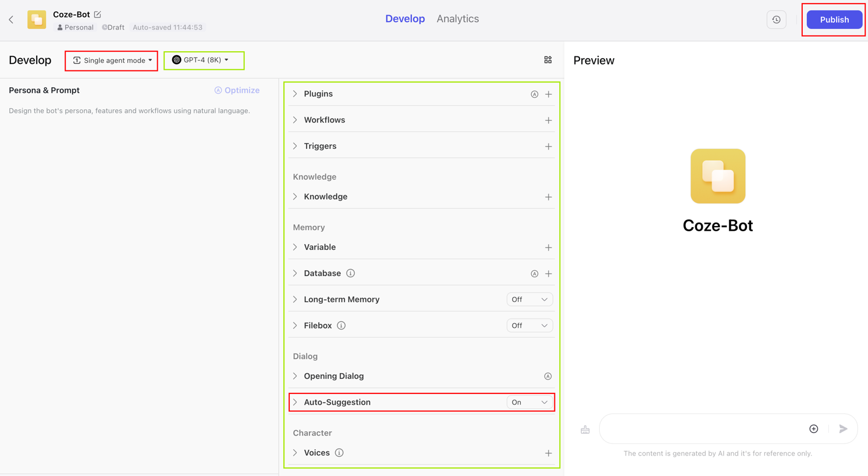
Task: Open Filebox Off dropdown
Action: click(529, 325)
